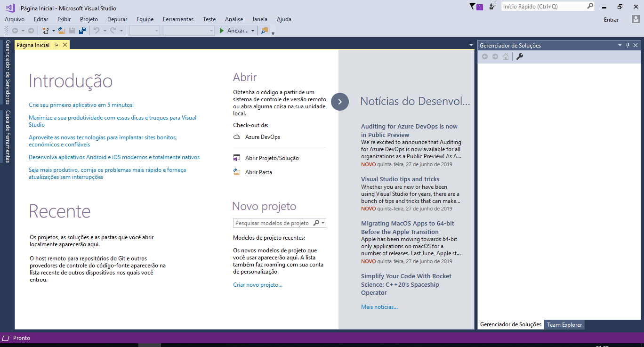
Task: Open the Undo history dropdown arrow
Action: point(105,31)
